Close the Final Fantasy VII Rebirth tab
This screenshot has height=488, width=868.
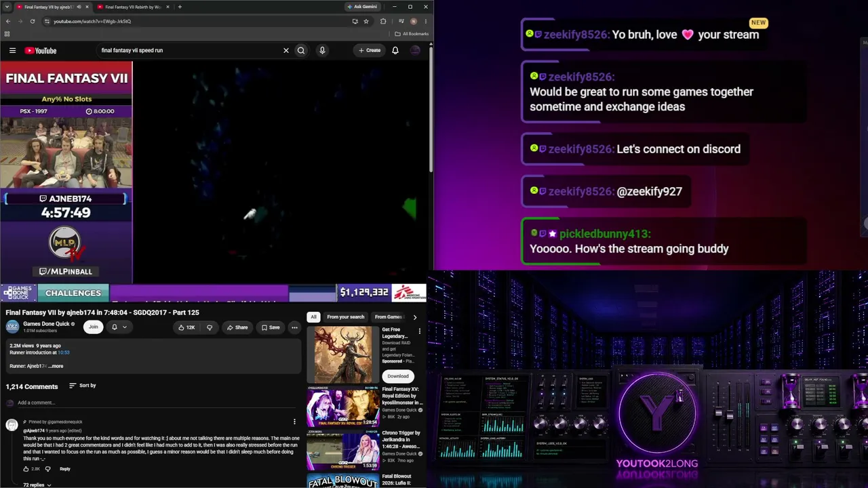click(x=167, y=7)
